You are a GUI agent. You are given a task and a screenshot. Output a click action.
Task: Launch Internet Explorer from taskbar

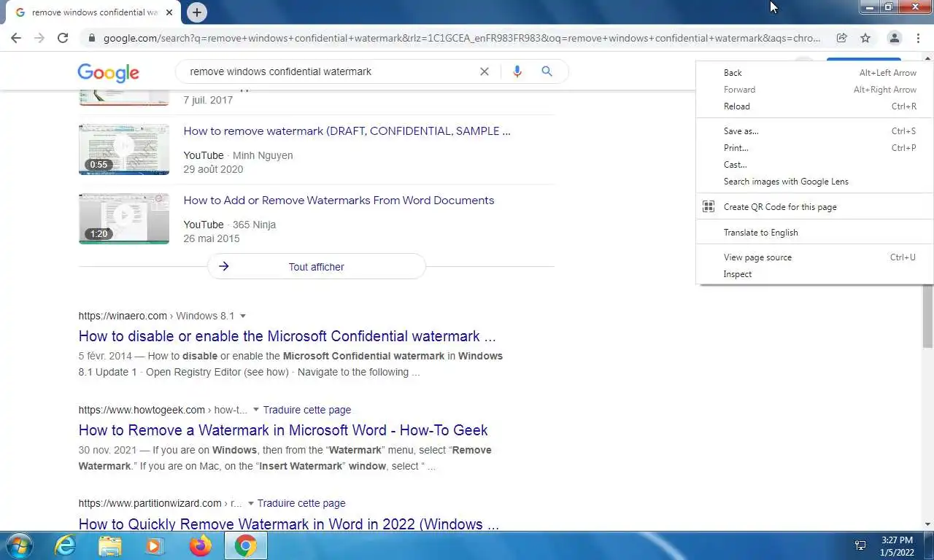pyautogui.click(x=65, y=545)
